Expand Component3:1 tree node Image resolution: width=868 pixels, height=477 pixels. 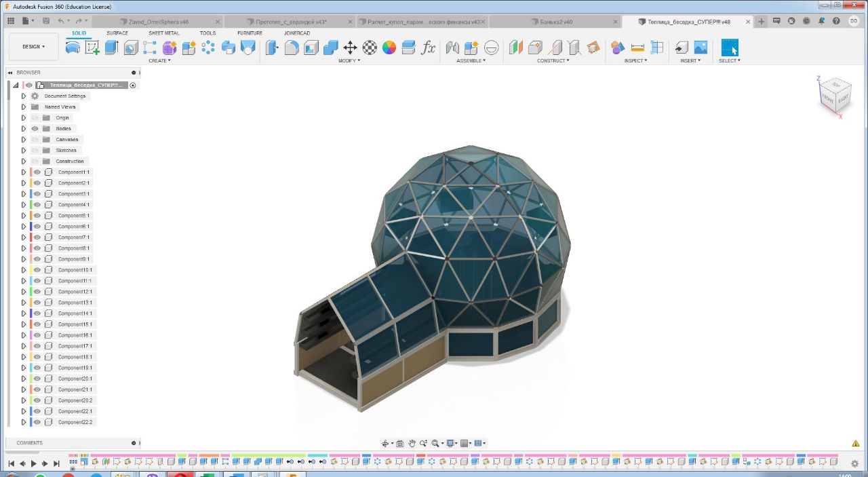tap(23, 193)
